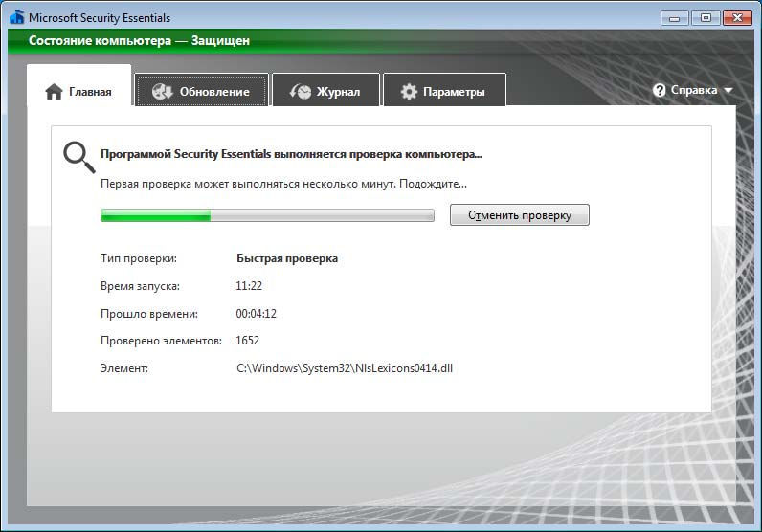The height and width of the screenshot is (532, 762).
Task: Click the house icon on Главная tab
Action: coord(55,92)
